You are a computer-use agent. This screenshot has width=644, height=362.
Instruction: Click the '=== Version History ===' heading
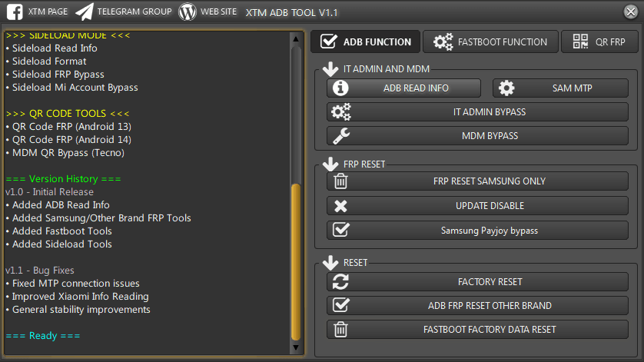(63, 179)
